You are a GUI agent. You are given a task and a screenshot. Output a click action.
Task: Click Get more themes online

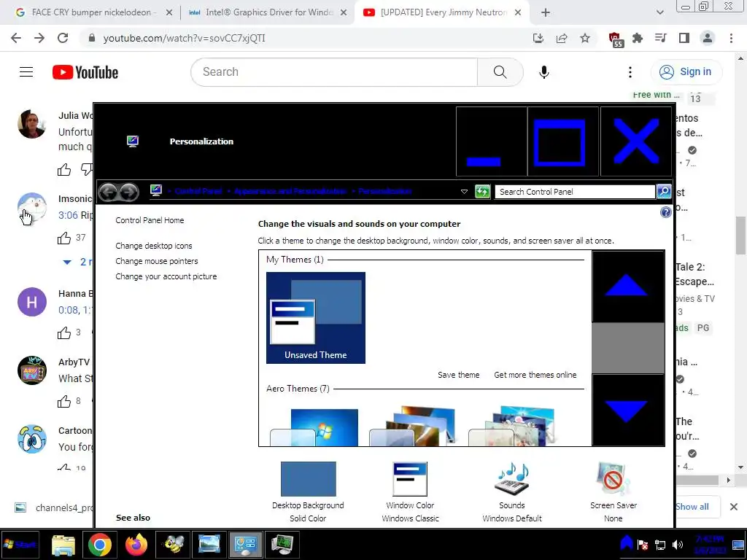coord(535,375)
